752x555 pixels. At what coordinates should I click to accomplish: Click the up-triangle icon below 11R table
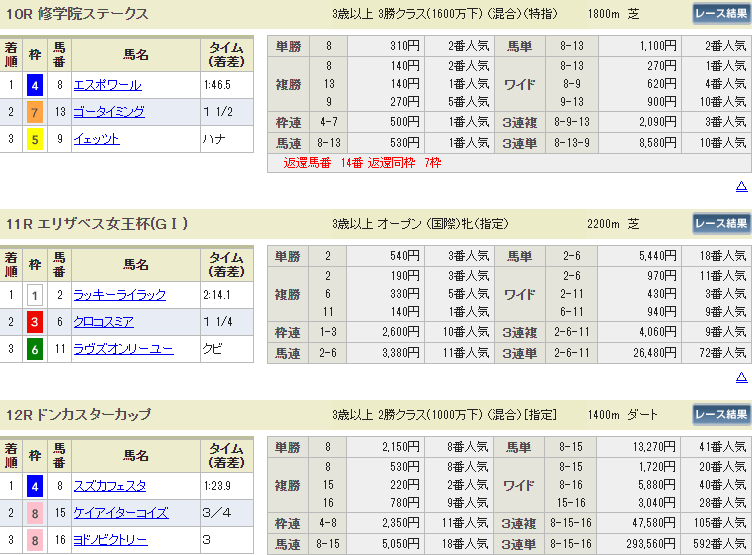tap(741, 378)
